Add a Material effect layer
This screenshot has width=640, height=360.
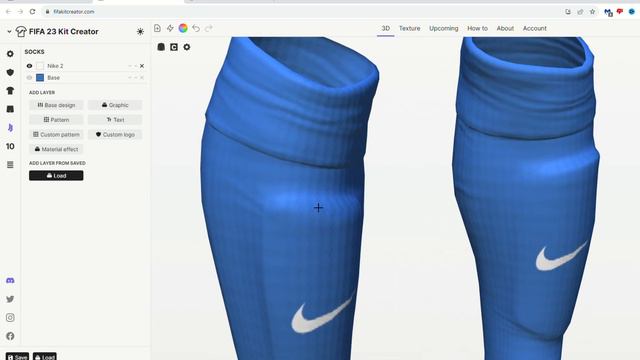56,149
